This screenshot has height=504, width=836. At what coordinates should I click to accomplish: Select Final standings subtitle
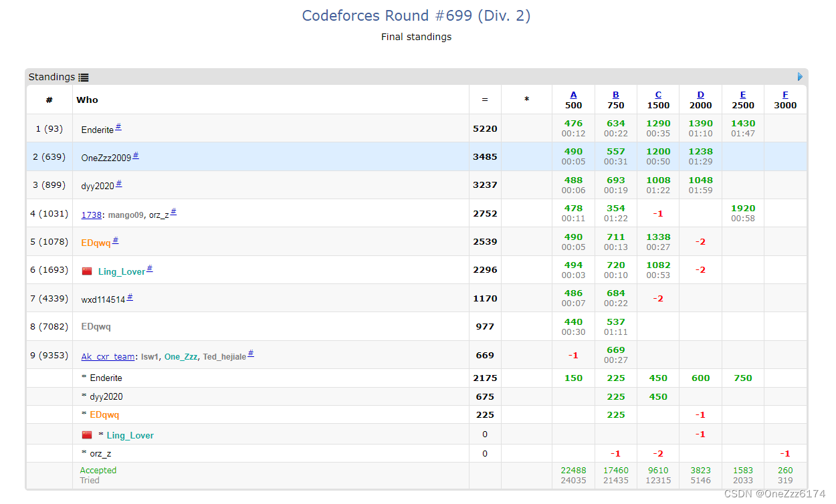tap(416, 37)
